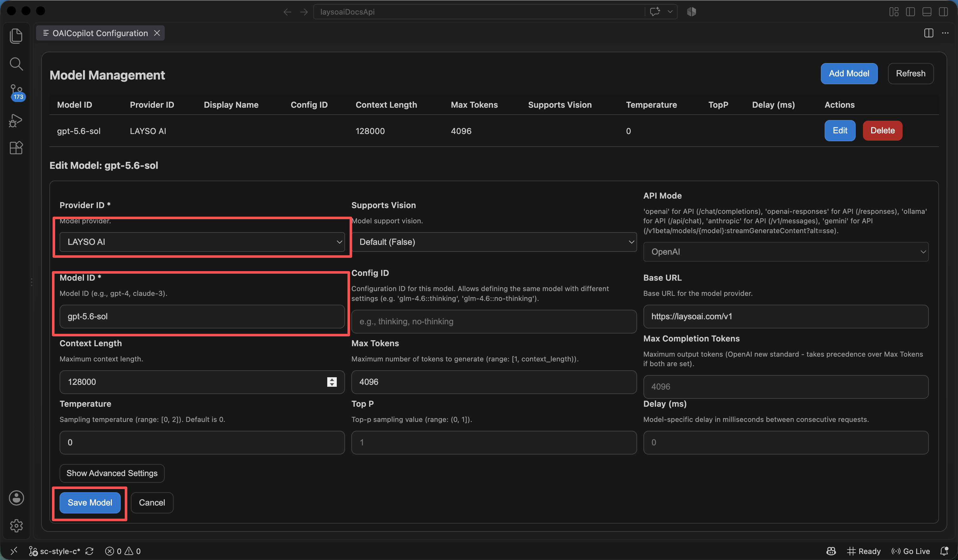Screen dimensions: 958x560
Task: Open the Explorer view in activity bar
Action: [x=16, y=36]
